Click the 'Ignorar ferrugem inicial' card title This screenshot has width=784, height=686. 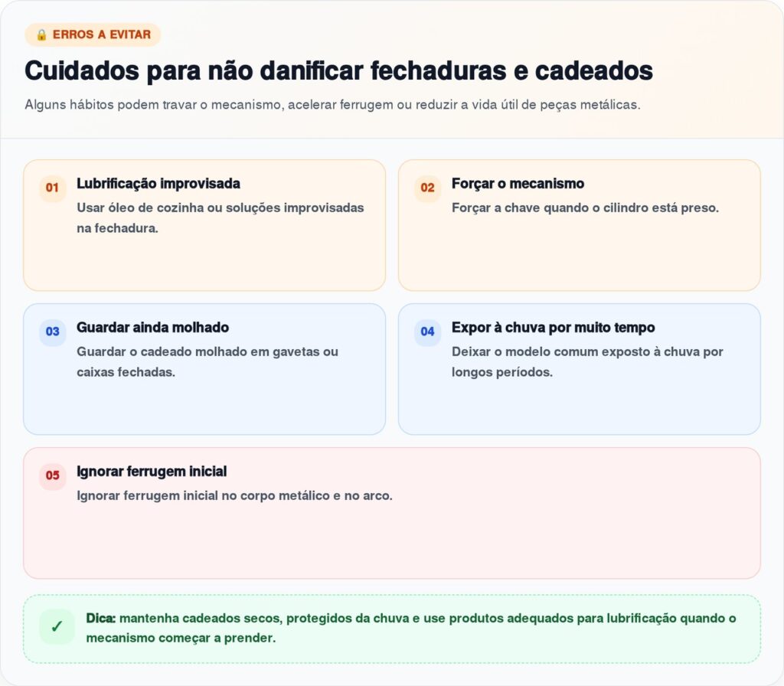[x=152, y=472]
